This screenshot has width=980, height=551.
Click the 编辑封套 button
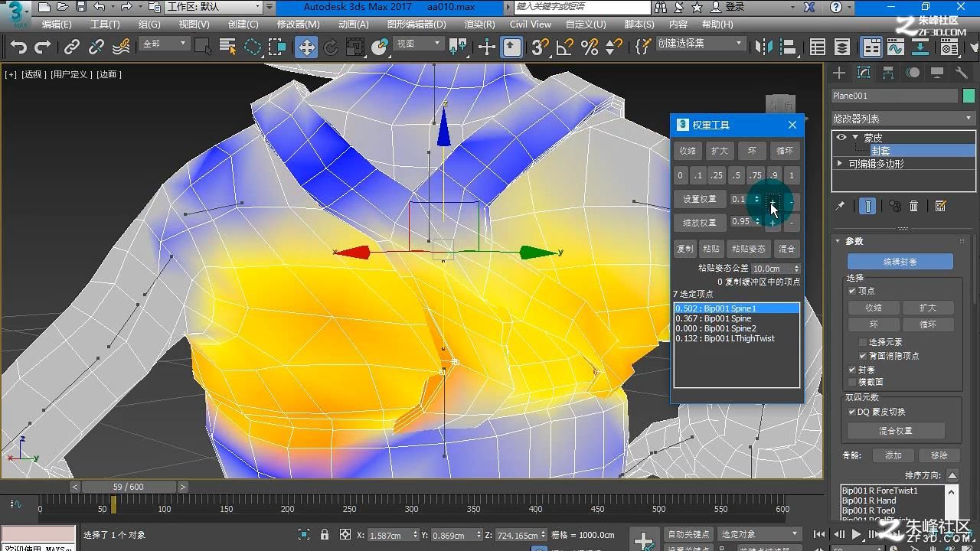900,262
